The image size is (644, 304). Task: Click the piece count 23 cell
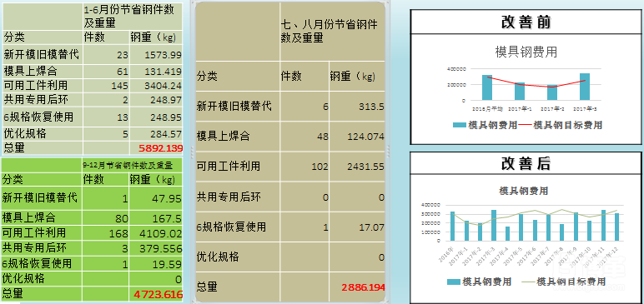tap(106, 55)
